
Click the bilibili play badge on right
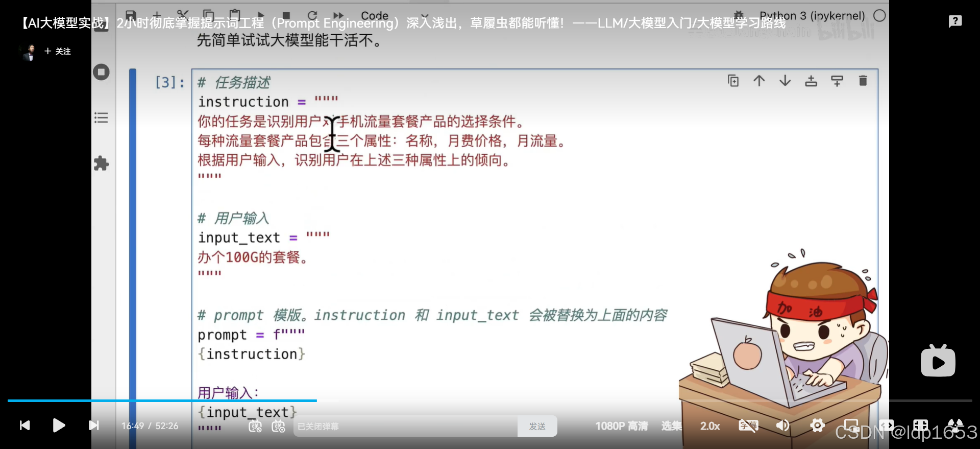[x=938, y=361]
